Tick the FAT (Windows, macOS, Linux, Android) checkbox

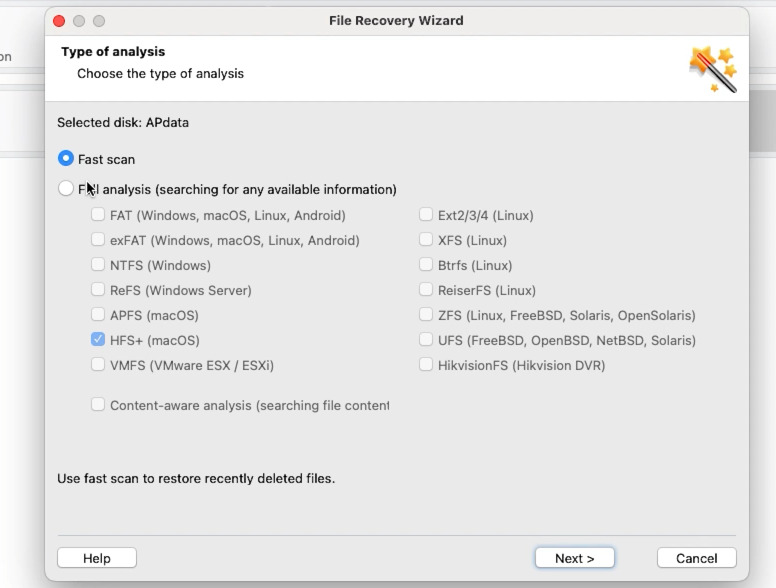[x=98, y=214]
